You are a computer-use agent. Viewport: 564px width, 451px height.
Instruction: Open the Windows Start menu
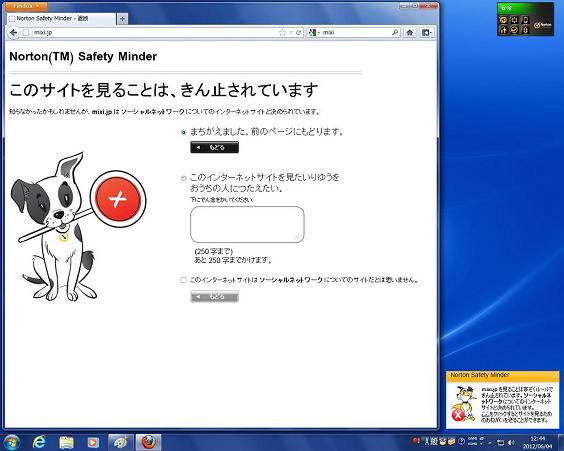(x=12, y=443)
